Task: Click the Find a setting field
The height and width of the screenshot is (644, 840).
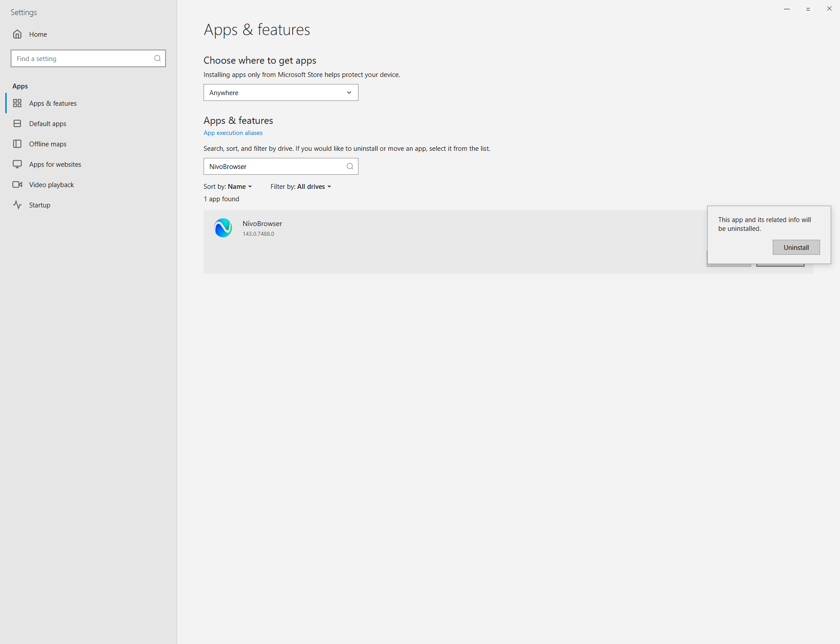Action: click(x=88, y=58)
